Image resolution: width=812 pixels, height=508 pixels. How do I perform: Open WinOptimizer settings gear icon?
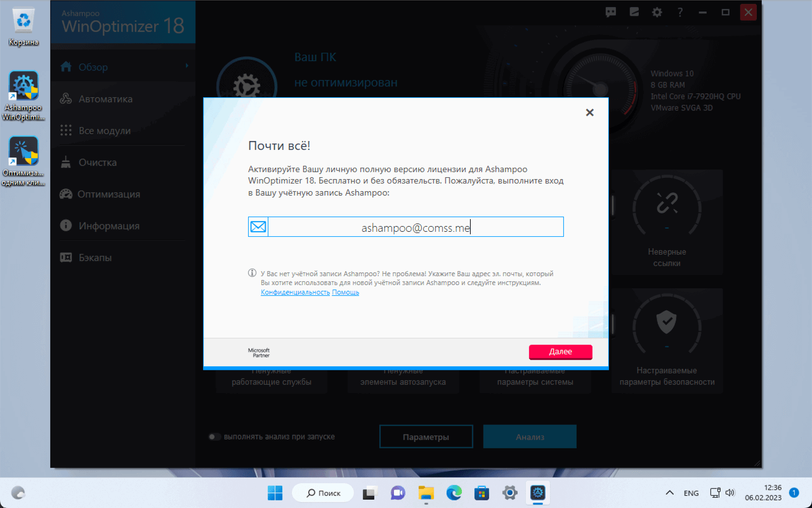click(x=657, y=12)
